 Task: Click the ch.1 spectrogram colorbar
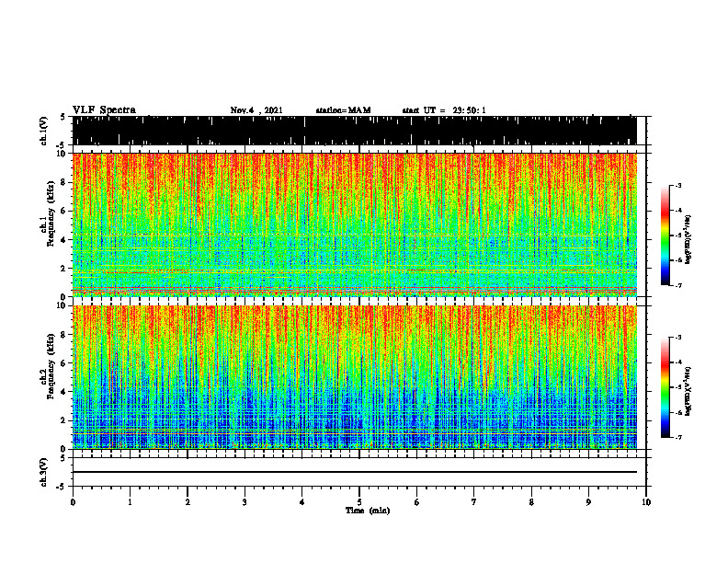coord(665,236)
